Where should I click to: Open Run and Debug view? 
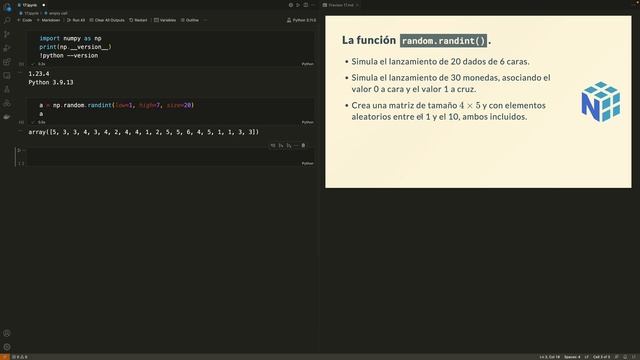(7, 48)
